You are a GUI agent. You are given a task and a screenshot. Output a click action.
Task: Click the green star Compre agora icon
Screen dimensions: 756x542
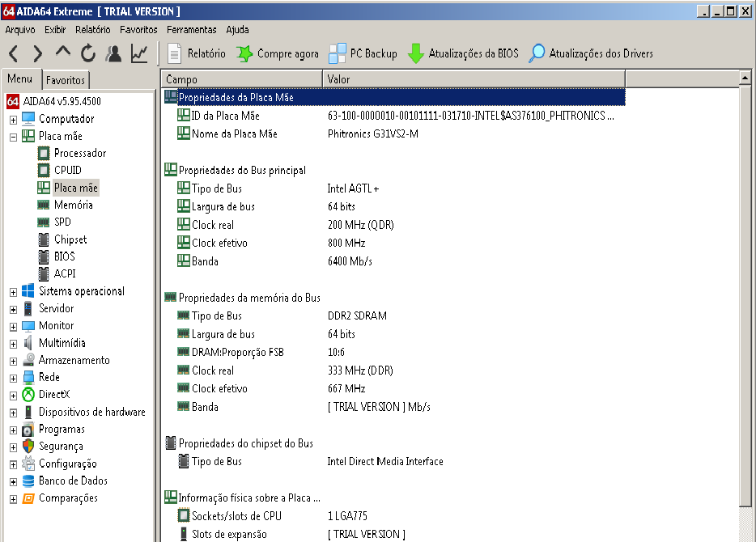[x=244, y=53]
